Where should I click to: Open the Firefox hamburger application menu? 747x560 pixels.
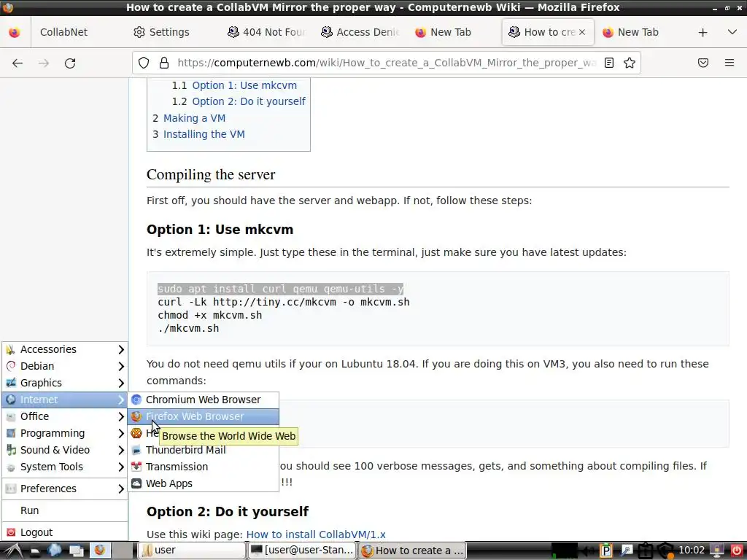coord(729,63)
